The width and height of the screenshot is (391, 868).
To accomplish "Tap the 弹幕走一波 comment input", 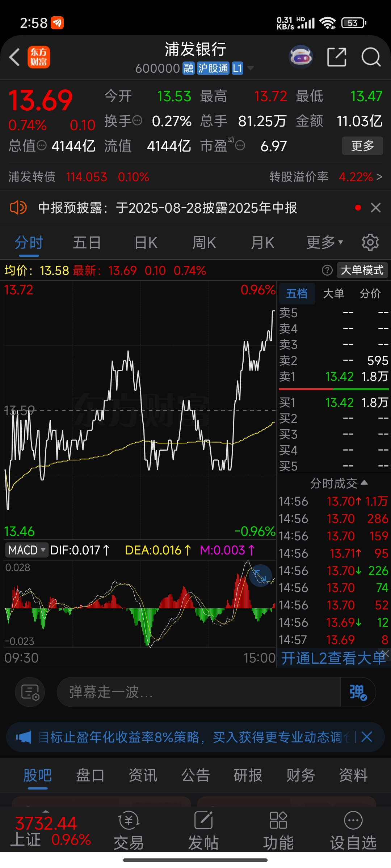I will pyautogui.click(x=198, y=692).
